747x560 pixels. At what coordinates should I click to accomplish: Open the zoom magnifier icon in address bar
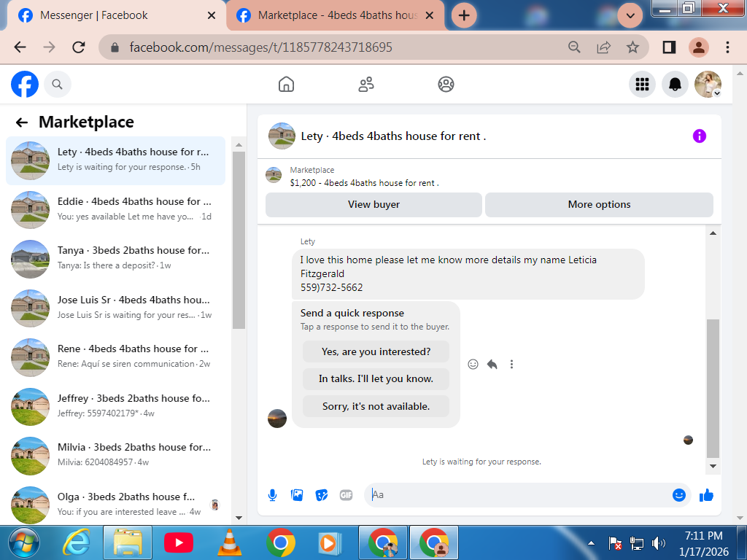coord(574,47)
